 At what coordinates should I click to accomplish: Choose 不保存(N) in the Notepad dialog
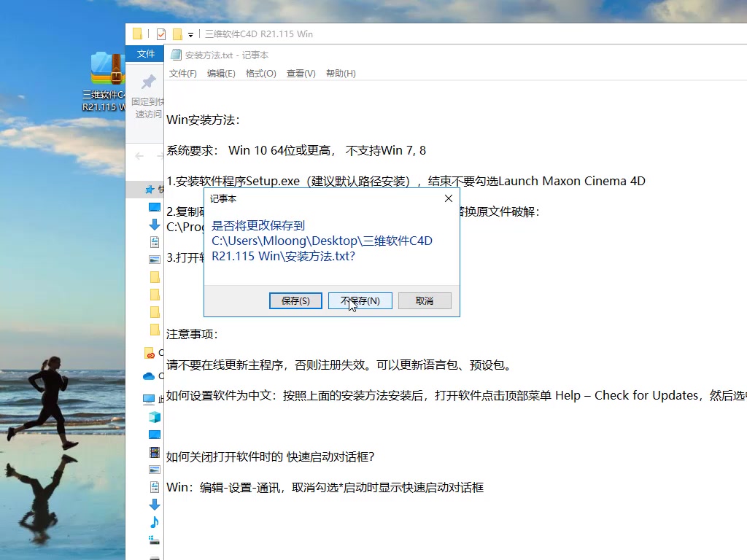pyautogui.click(x=360, y=301)
